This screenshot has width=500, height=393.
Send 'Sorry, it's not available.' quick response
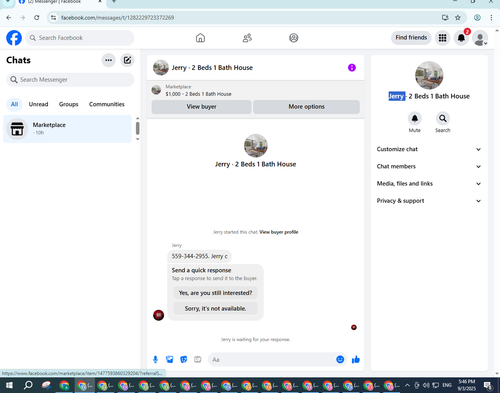215,309
